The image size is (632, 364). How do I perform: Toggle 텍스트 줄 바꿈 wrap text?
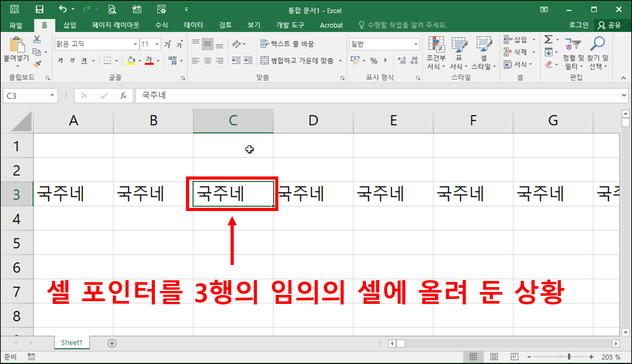point(287,44)
